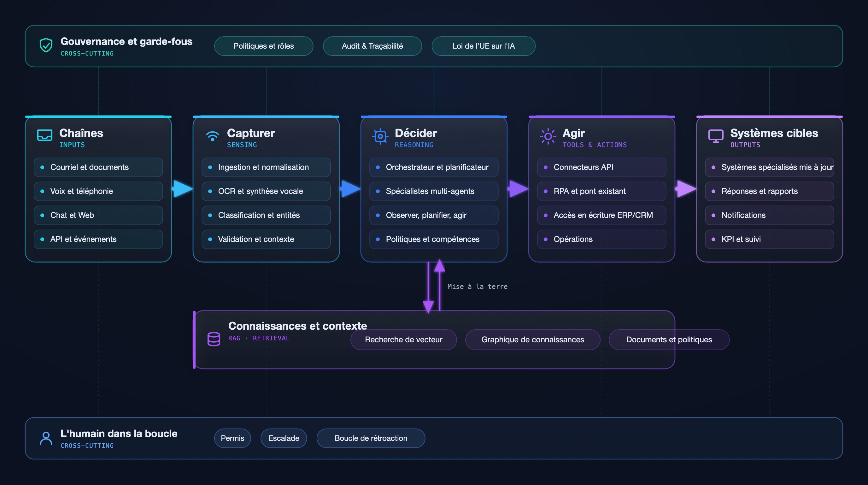Image resolution: width=868 pixels, height=485 pixels.
Task: Select the OCR et synthèse vocale item
Action: pyautogui.click(x=266, y=191)
